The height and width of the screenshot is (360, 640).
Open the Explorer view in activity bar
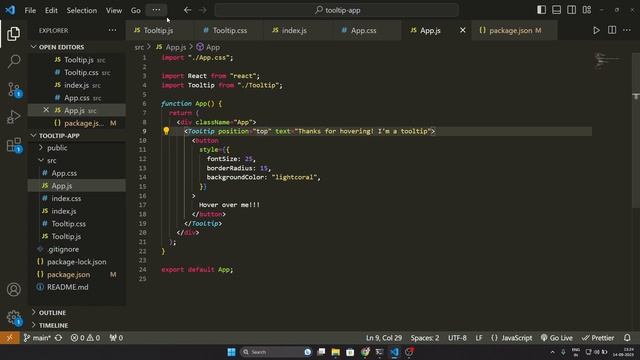(13, 33)
